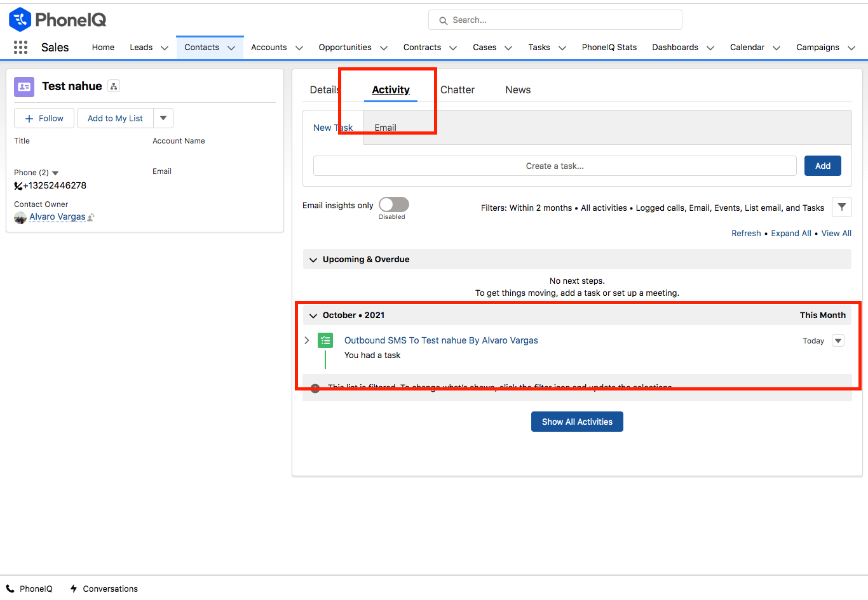Click the Expand All link
868x600 pixels.
[791, 233]
